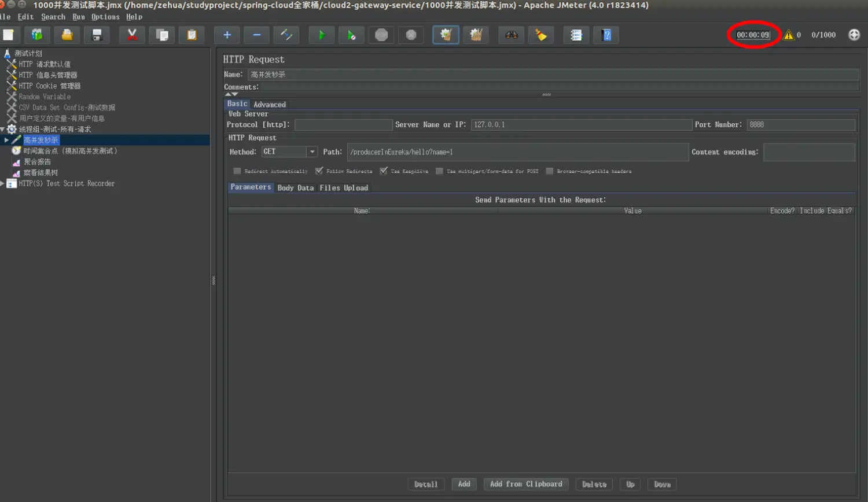Select HTTP(S) Test Script Recorder item
This screenshot has width=868, height=502.
(67, 183)
